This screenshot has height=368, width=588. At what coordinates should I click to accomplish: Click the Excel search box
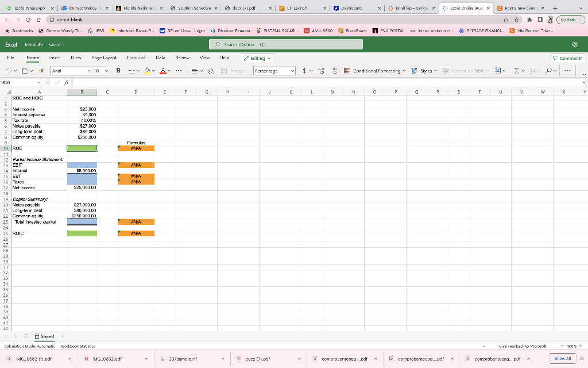tap(286, 44)
